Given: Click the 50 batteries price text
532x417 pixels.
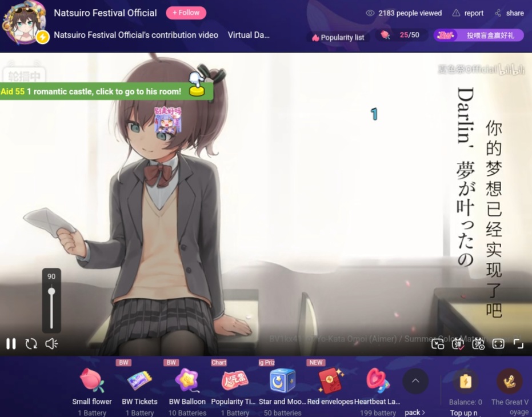Looking at the screenshot, I should (x=283, y=412).
